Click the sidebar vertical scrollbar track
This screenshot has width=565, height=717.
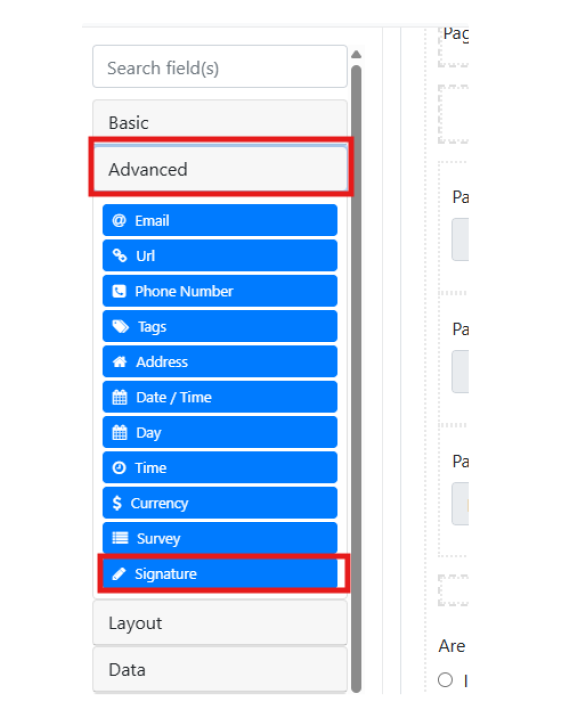357,379
